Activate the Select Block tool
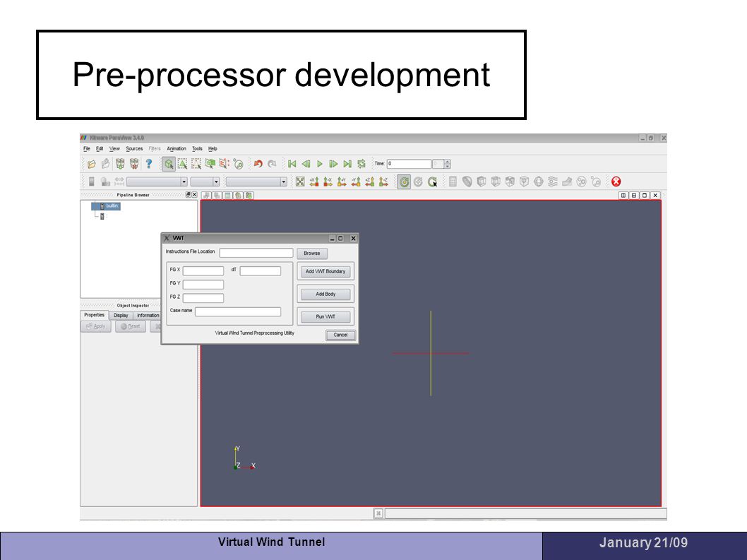Viewport: 747px width, 560px height. (x=224, y=164)
